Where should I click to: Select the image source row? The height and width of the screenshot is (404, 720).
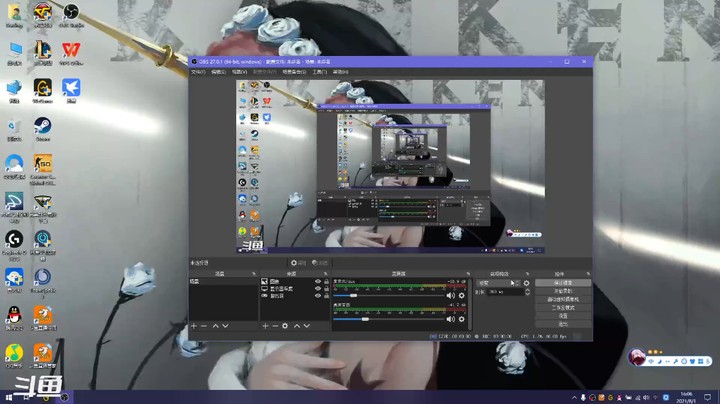[x=294, y=281]
